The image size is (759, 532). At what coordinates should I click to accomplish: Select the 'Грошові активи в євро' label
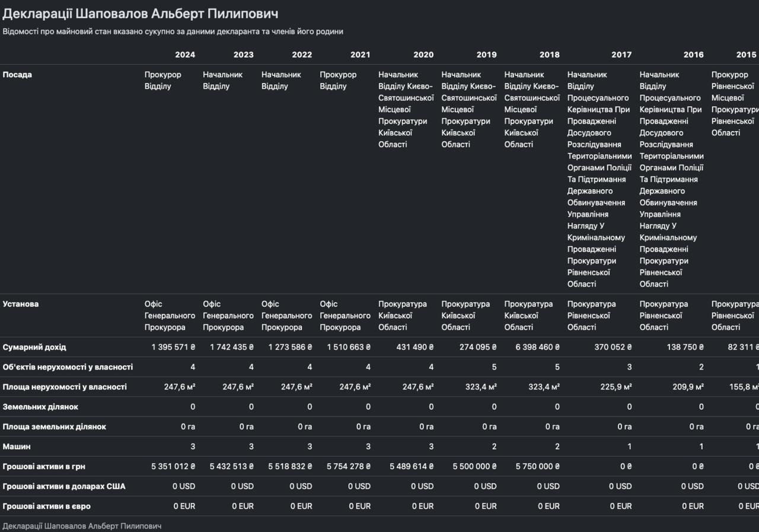(x=47, y=506)
